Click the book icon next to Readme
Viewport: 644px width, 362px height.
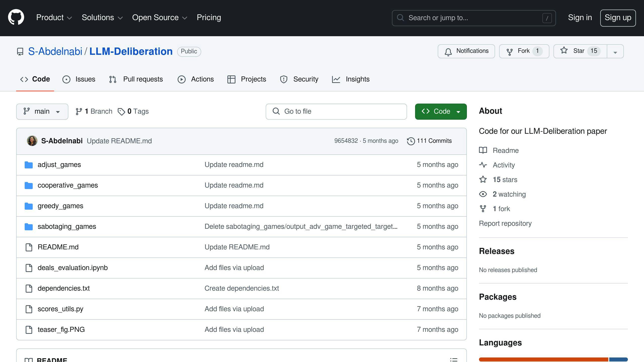(x=483, y=150)
